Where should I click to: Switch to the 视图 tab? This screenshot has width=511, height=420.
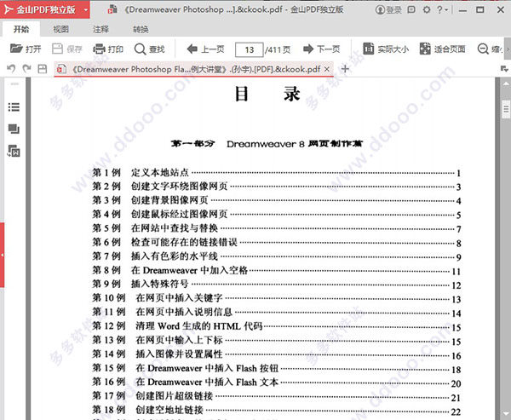pyautogui.click(x=61, y=29)
